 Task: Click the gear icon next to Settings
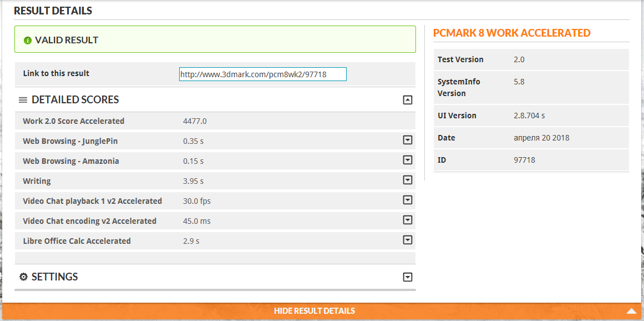point(23,277)
